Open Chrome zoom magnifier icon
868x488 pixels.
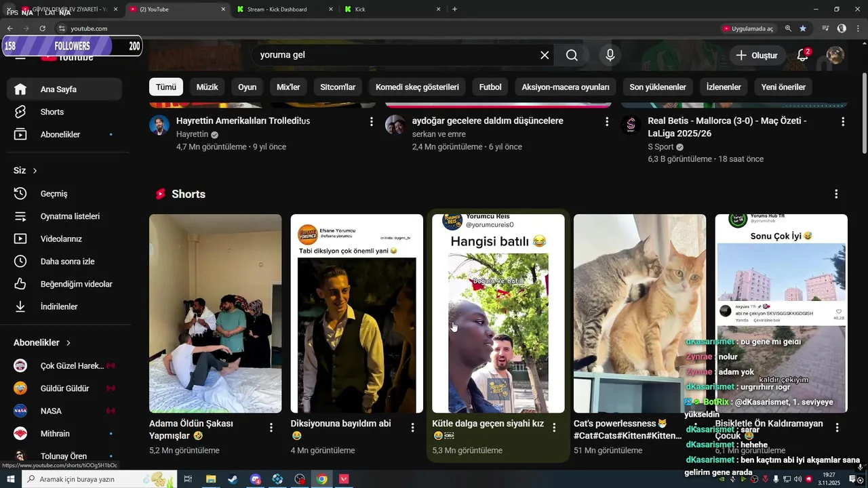(788, 28)
